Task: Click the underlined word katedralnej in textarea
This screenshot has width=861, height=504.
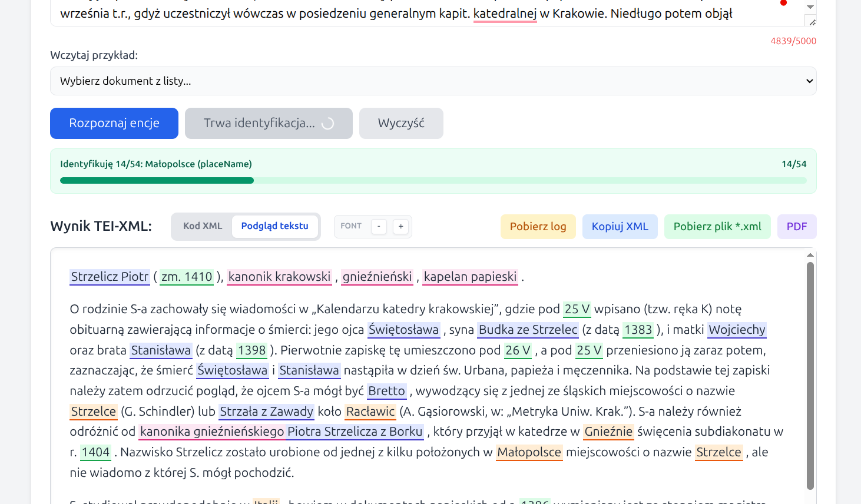Action: (x=505, y=14)
